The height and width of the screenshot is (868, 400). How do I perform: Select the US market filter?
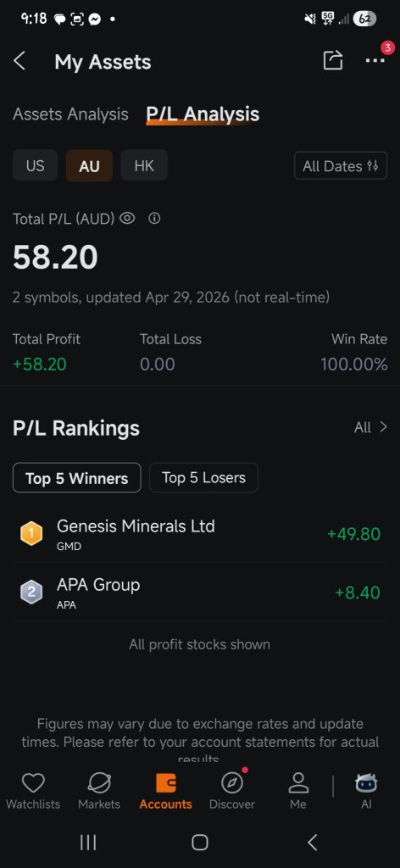pos(35,165)
